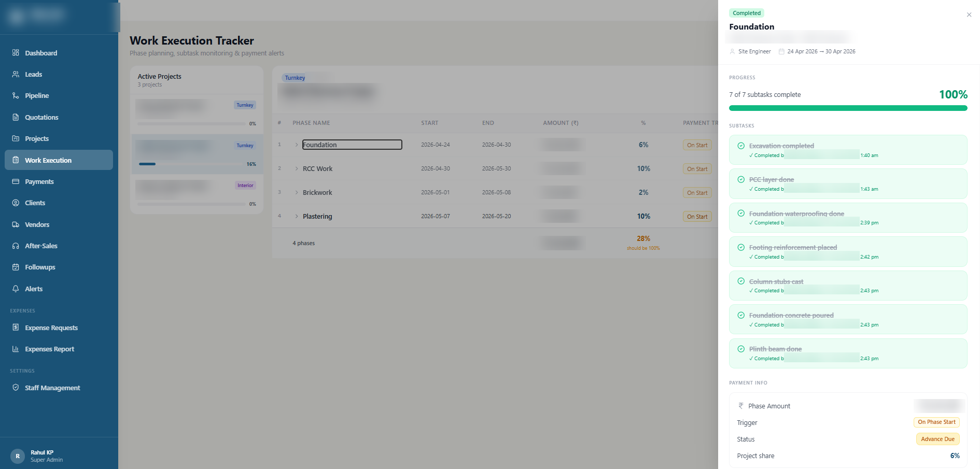This screenshot has width=980, height=469.
Task: Expand the Plastering phase chevron
Action: 297,216
